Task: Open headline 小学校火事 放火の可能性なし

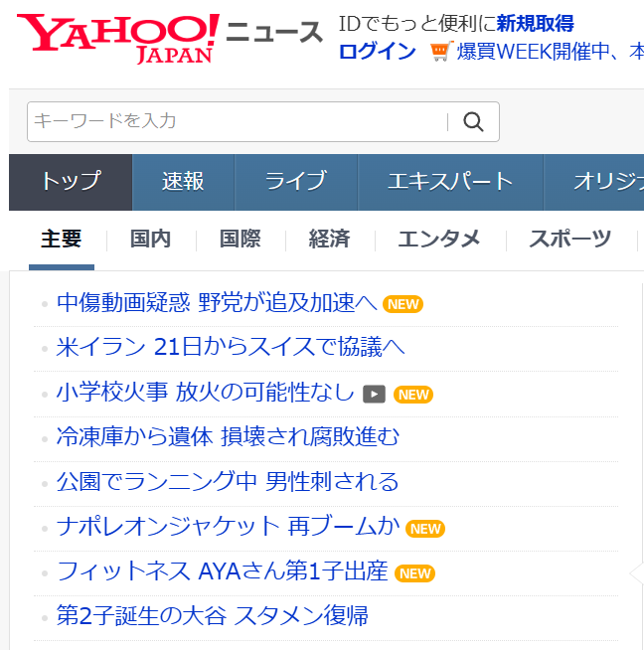Action: point(205,393)
